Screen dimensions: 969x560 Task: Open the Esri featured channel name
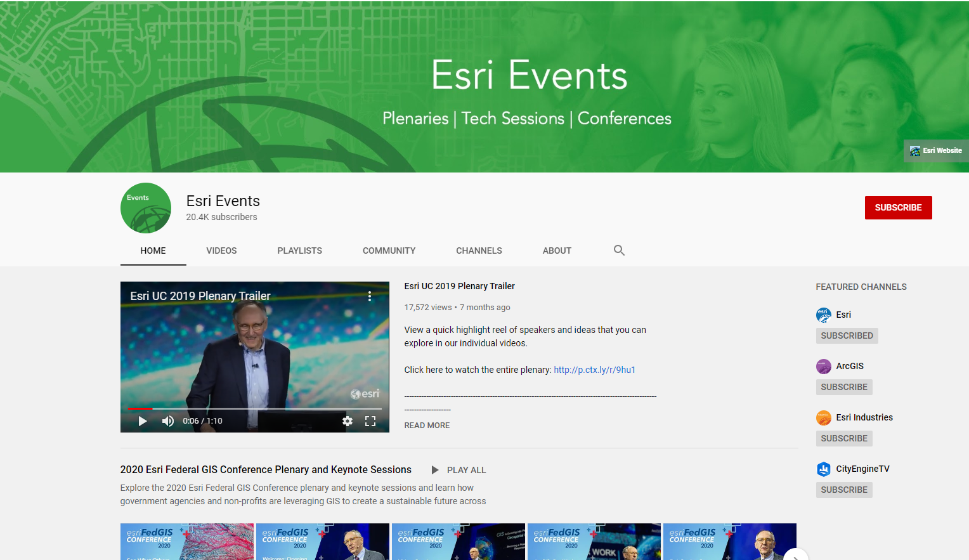843,315
